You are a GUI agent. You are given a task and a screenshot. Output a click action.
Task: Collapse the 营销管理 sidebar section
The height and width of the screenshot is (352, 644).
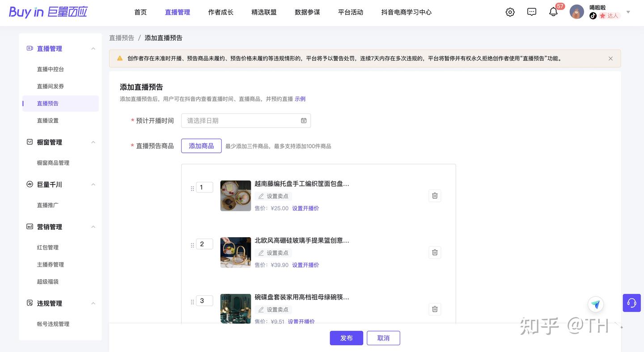pos(93,227)
